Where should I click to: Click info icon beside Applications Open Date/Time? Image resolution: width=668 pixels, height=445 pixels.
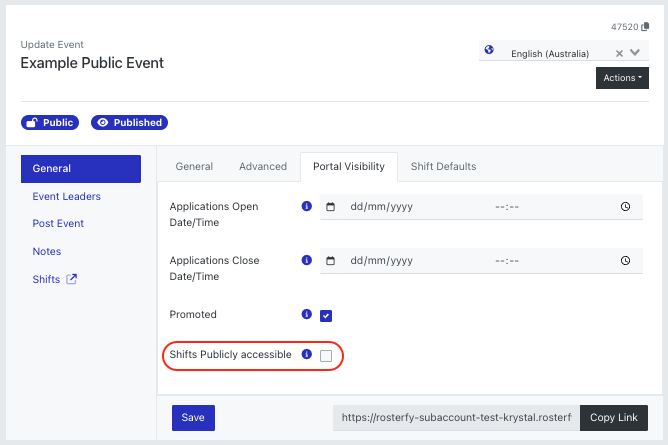pos(306,207)
